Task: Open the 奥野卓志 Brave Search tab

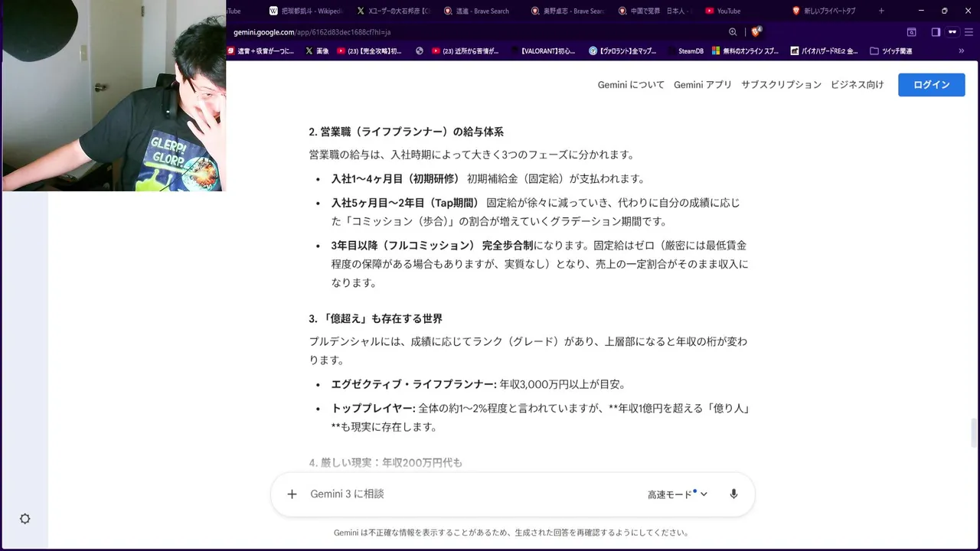Action: (567, 11)
